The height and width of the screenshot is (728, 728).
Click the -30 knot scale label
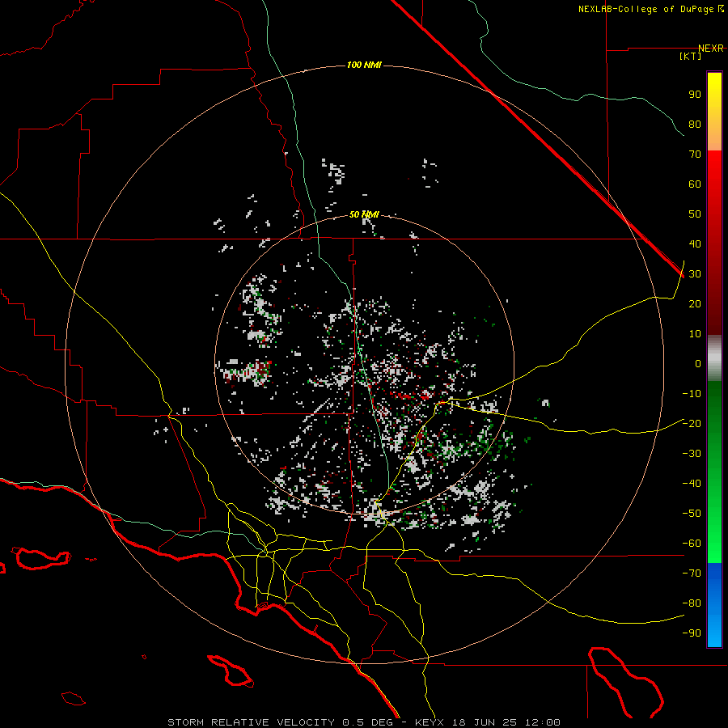[x=692, y=454]
